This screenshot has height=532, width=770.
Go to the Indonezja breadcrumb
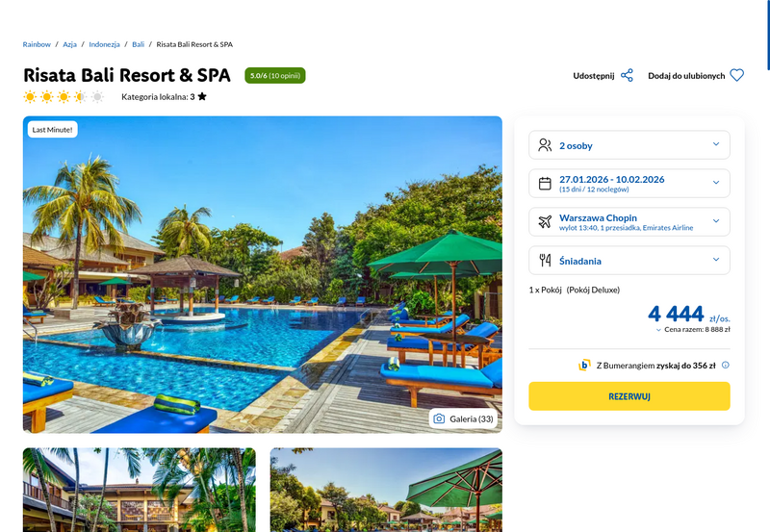point(104,44)
